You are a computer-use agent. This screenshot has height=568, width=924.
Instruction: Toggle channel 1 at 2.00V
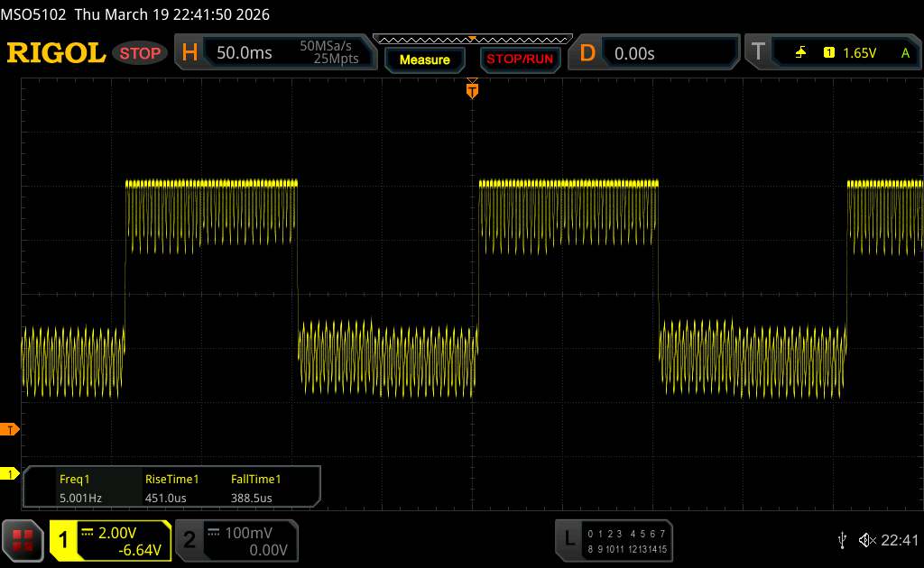pyautogui.click(x=110, y=540)
